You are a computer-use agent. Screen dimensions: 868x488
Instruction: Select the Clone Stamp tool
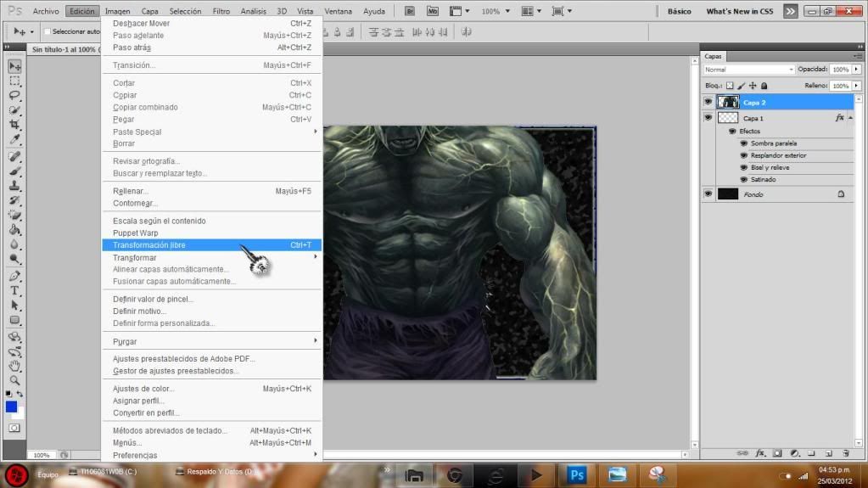pyautogui.click(x=15, y=186)
